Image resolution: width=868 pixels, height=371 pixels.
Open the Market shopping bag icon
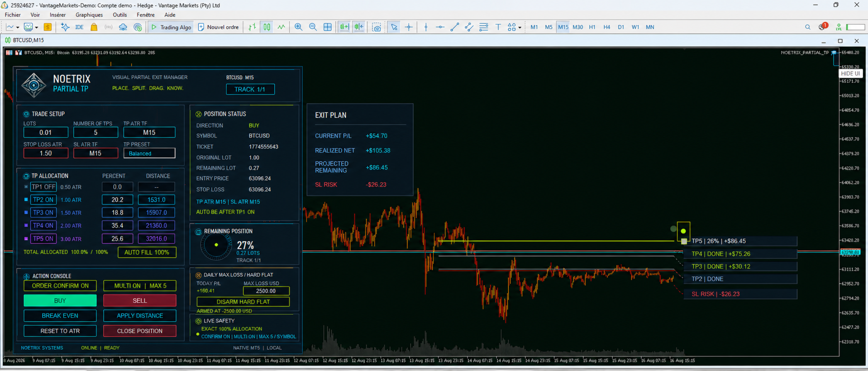pos(94,27)
